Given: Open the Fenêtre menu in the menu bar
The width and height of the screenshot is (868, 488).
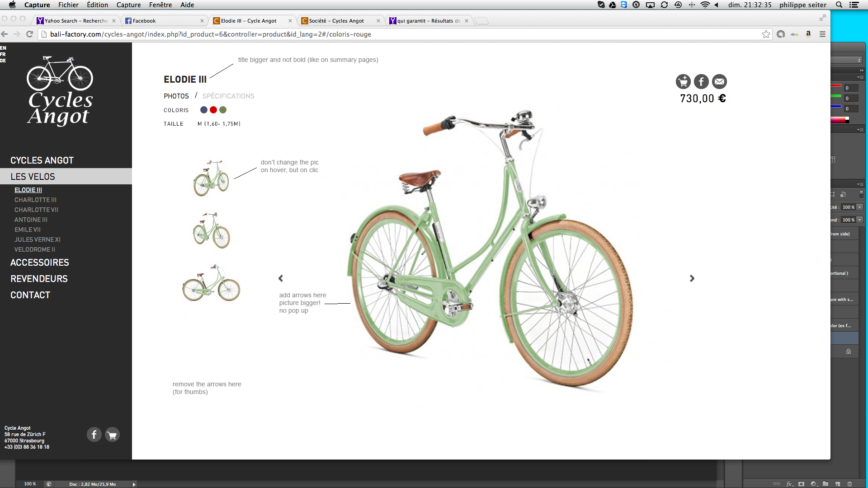Looking at the screenshot, I should 160,5.
